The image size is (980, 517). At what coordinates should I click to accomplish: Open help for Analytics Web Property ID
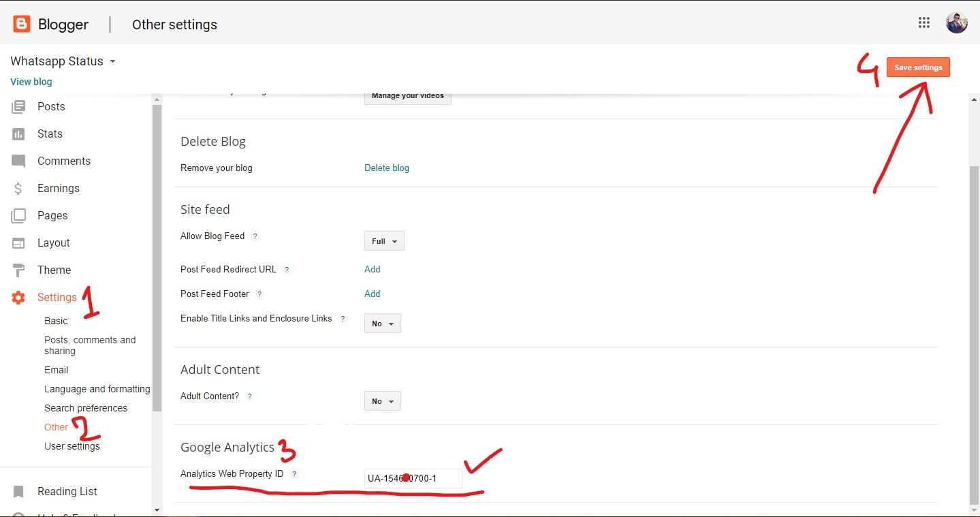pyautogui.click(x=294, y=474)
